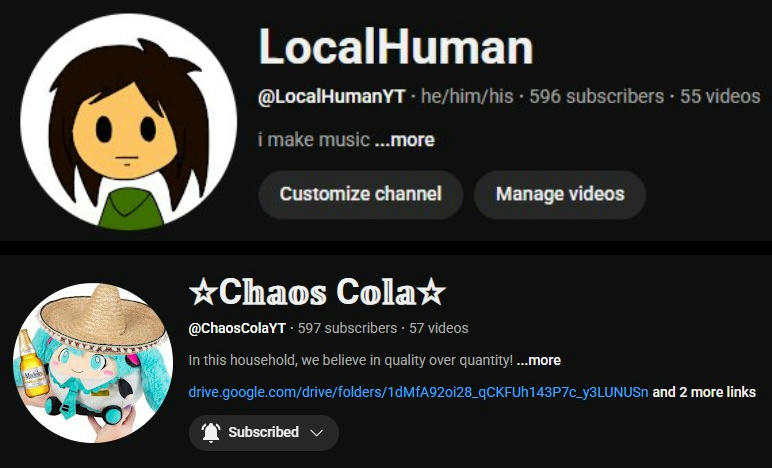This screenshot has height=468, width=772.
Task: Open the Google Drive folder link
Action: [418, 392]
